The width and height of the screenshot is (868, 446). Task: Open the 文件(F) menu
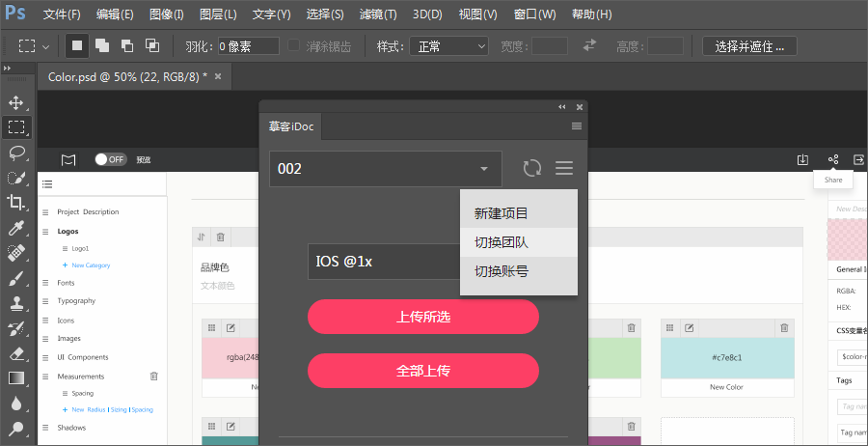pos(62,14)
